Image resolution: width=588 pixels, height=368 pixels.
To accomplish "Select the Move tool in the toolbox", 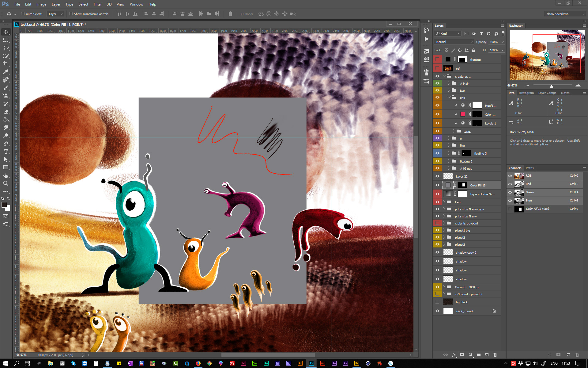I will pyautogui.click(x=6, y=32).
